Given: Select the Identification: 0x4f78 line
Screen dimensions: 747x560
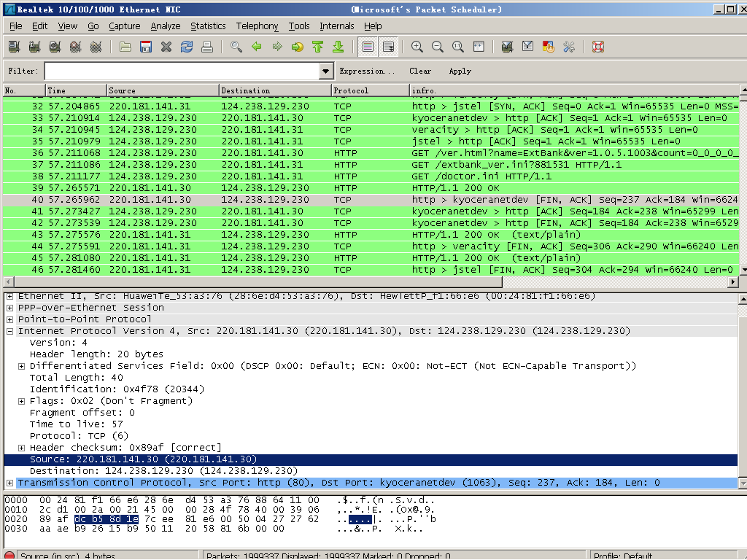Looking at the screenshot, I should tap(117, 389).
